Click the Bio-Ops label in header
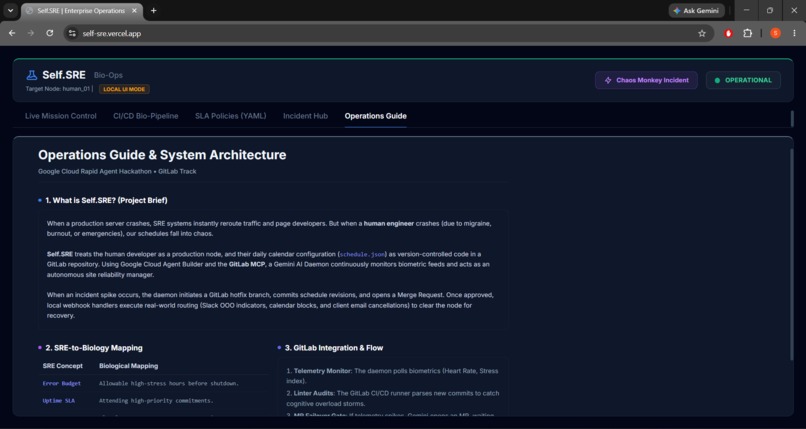Image resolution: width=806 pixels, height=429 pixels. [x=108, y=76]
